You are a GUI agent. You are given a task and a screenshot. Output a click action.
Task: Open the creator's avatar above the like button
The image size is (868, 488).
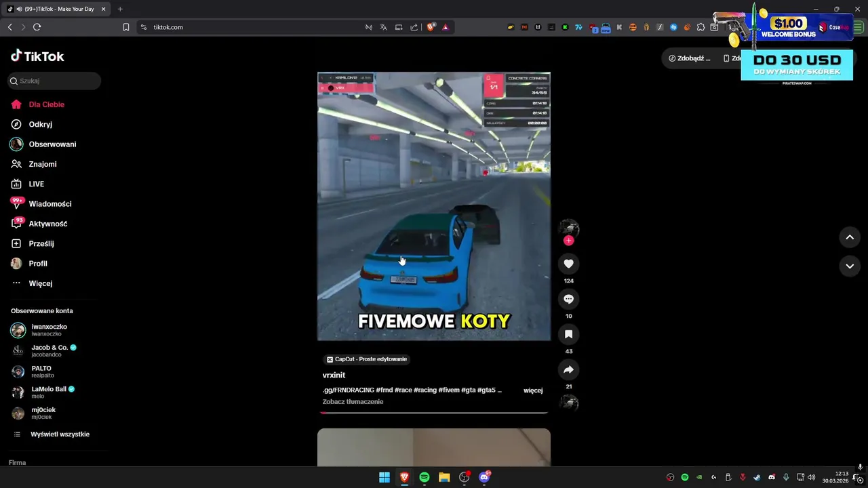pyautogui.click(x=568, y=229)
